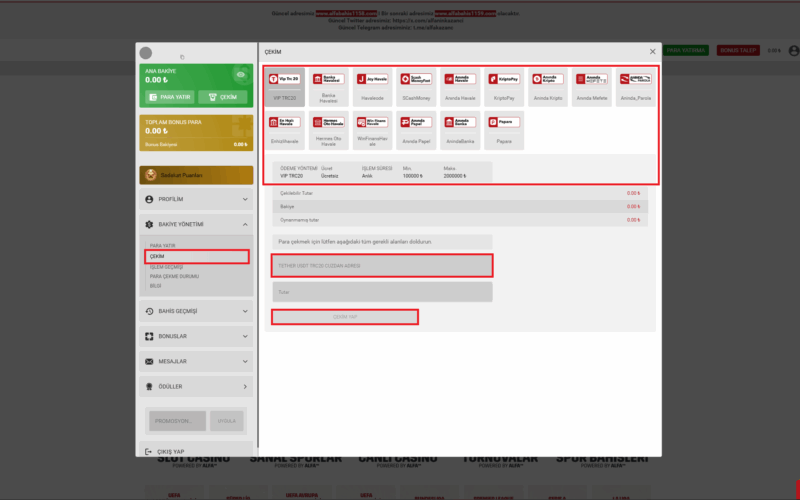Pick the WinFinansHavale payment tile

coord(372,130)
